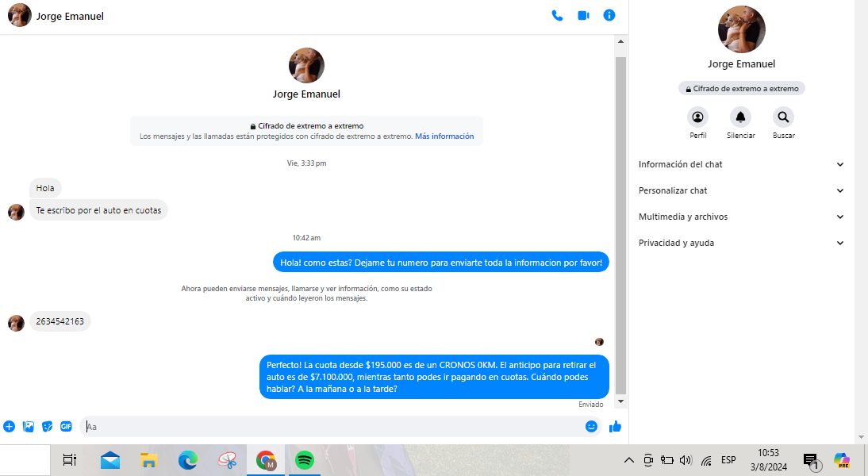The width and height of the screenshot is (868, 476).
Task: Open the GIF picker
Action: [66, 426]
